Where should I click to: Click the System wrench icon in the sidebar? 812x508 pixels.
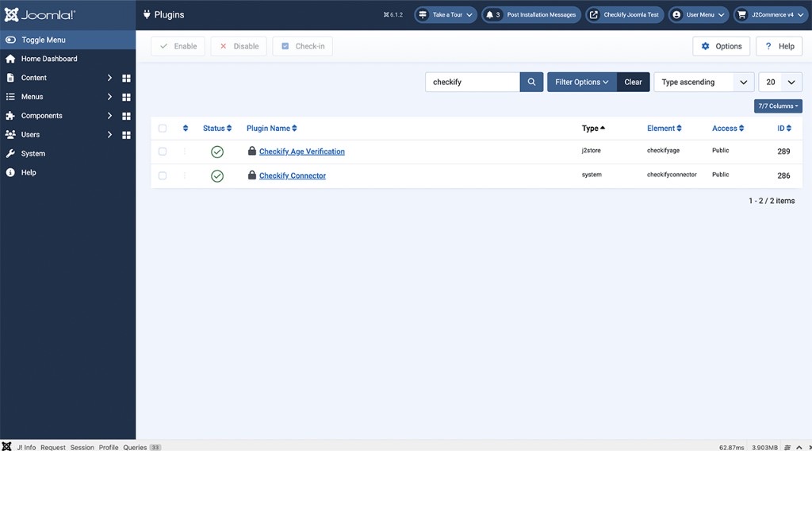point(10,153)
